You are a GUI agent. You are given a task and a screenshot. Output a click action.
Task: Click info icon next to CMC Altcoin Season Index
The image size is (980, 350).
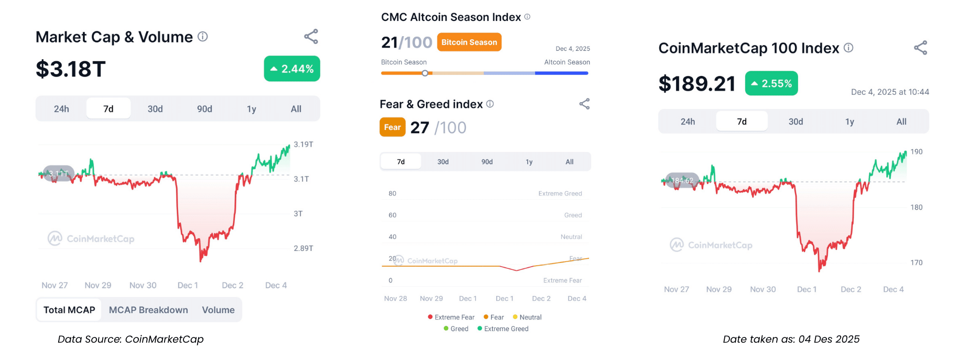527,17
